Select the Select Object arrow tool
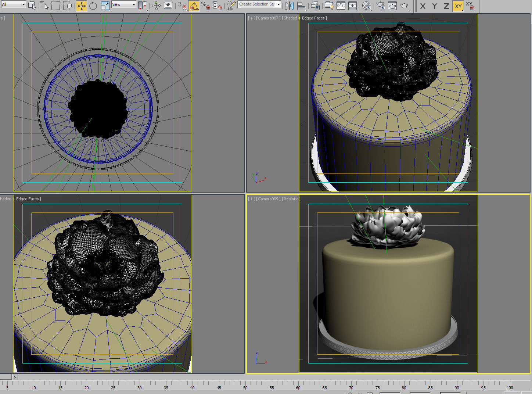This screenshot has width=532, height=394. click(32, 6)
